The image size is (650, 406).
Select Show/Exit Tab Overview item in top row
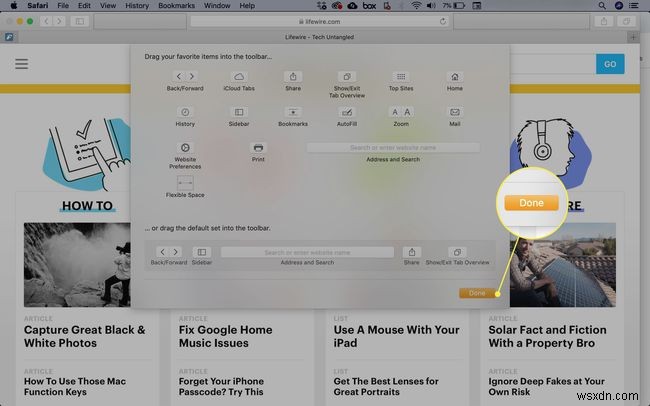click(x=347, y=84)
